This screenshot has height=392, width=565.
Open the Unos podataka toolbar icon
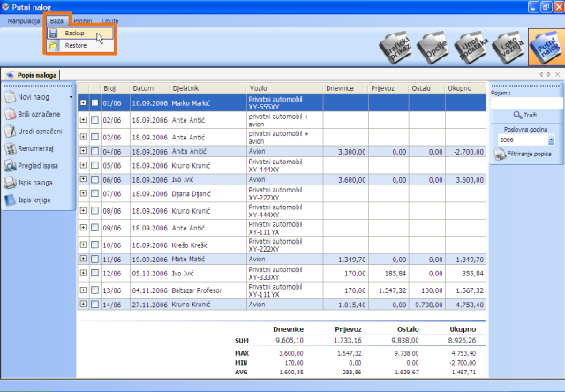click(471, 48)
